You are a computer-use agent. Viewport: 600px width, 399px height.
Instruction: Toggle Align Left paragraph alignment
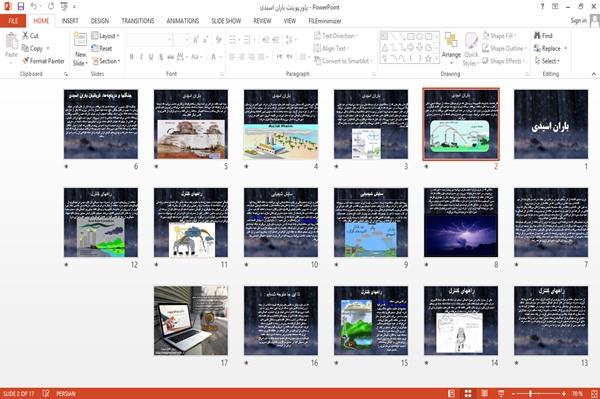(x=232, y=57)
